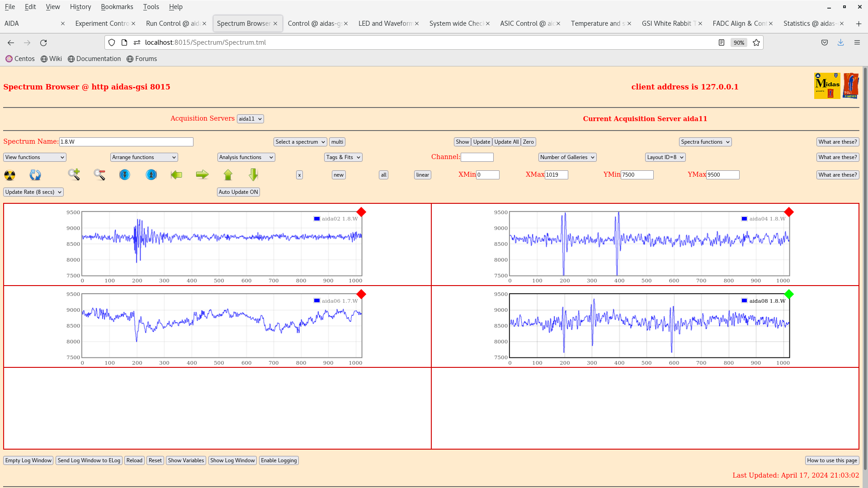Click the Empty Log Window button
Viewport: 868px width, 488px height.
coord(28,460)
